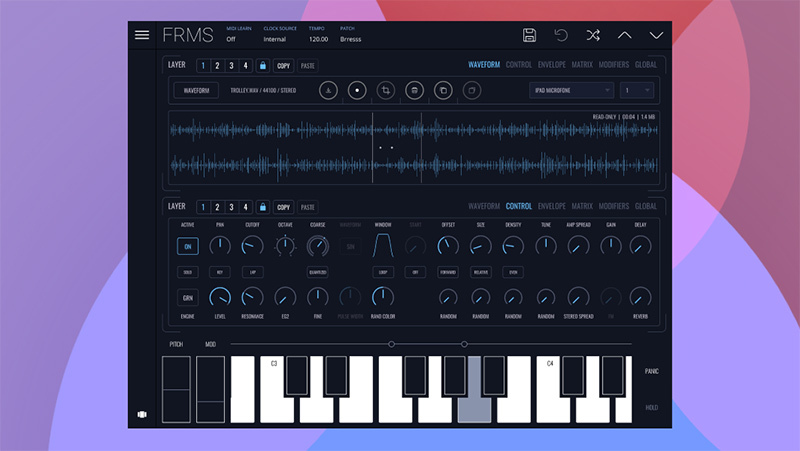The image size is (800, 451).
Task: Open the hamburger menu
Action: click(x=142, y=35)
